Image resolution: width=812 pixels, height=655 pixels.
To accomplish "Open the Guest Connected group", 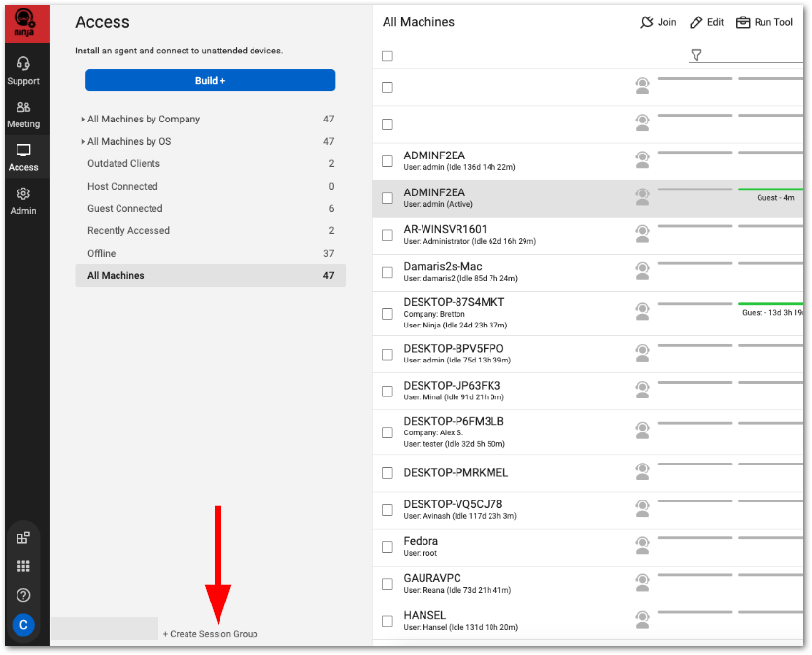I will point(124,209).
